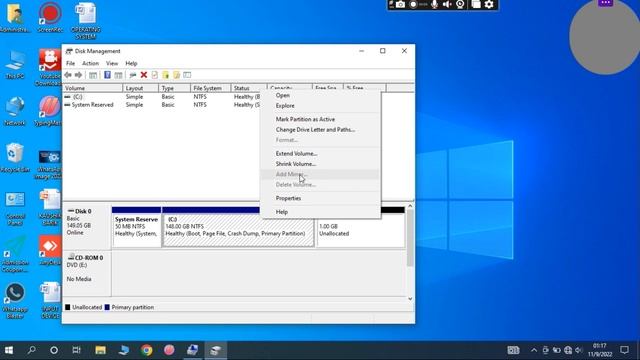Click the Connect drive toolbar icon beside red X
The height and width of the screenshot is (360, 640).
click(x=133, y=75)
